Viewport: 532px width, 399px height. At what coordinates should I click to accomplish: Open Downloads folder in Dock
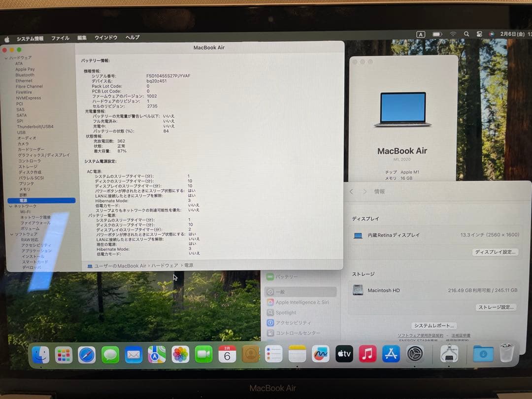click(483, 354)
